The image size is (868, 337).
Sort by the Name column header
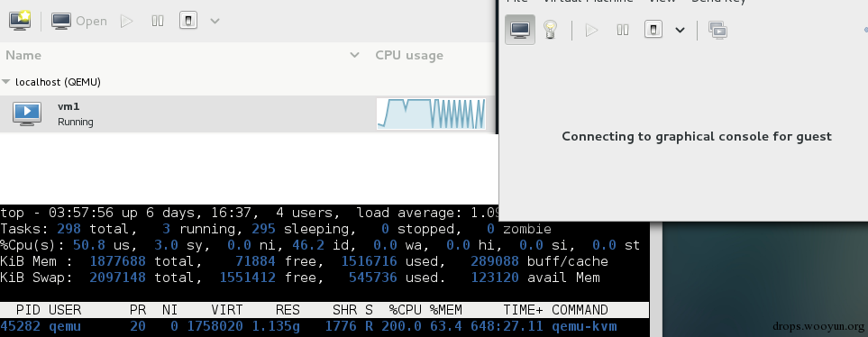tap(23, 55)
